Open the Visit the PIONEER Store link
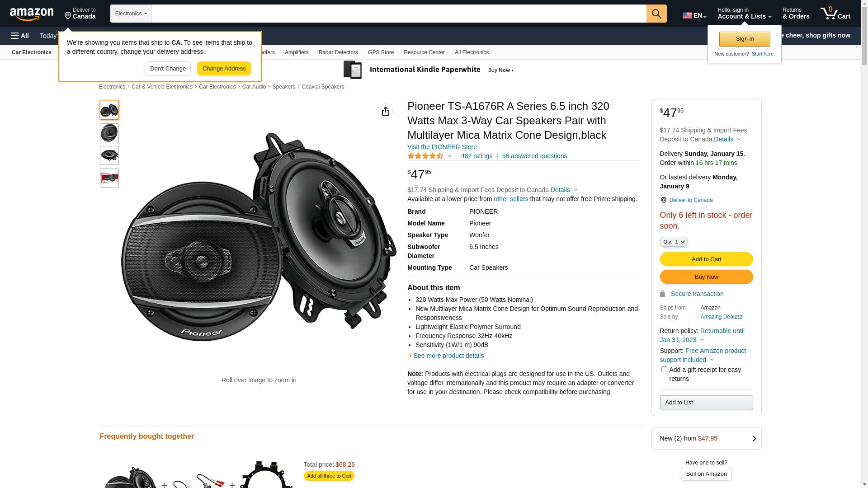This screenshot has height=488, width=868. (x=442, y=147)
